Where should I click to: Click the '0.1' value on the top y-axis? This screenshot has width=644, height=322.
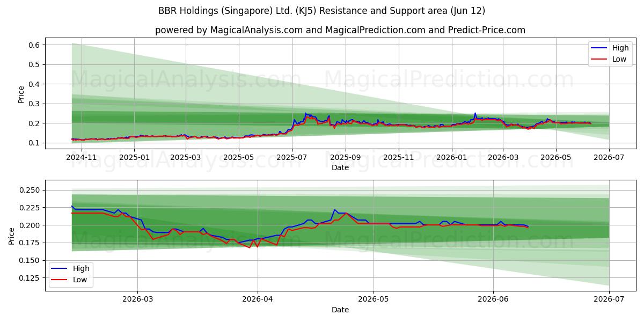tap(35, 143)
